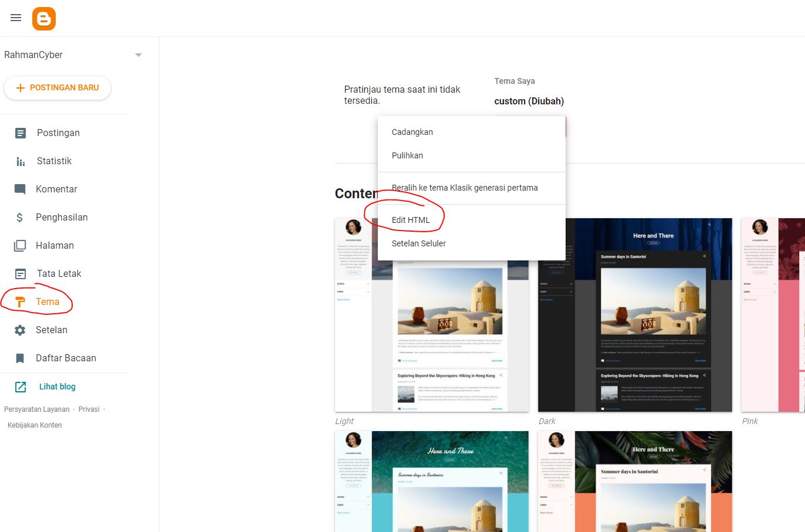Select the Pink theme thumbnail
The image size is (805, 532).
(x=773, y=315)
